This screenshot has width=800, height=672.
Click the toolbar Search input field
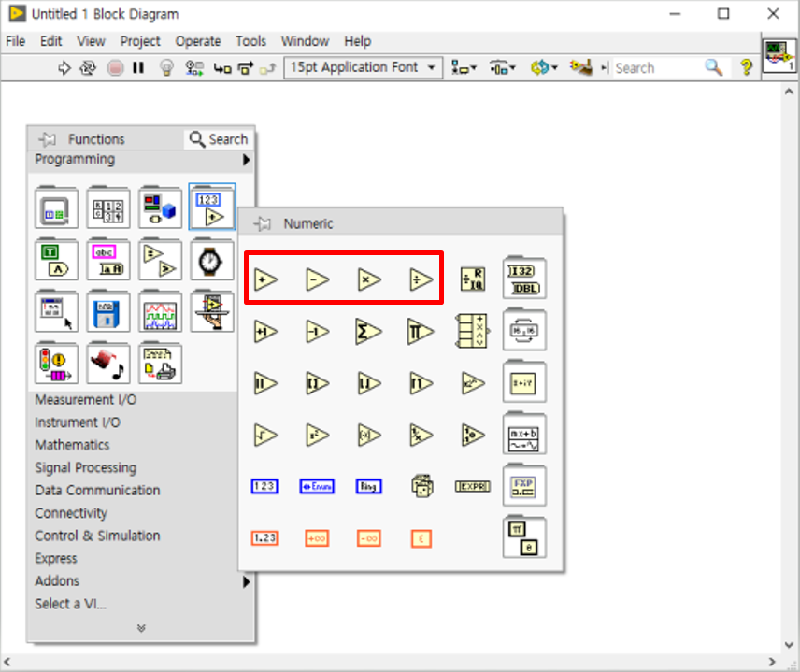click(x=657, y=68)
